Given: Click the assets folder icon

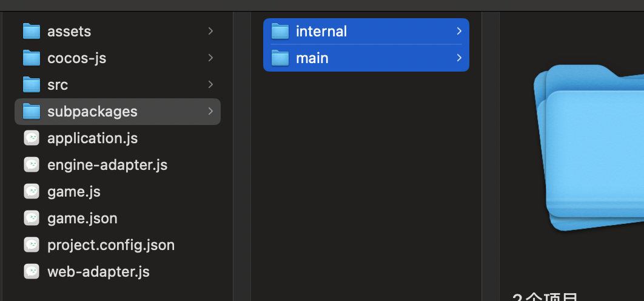Looking at the screenshot, I should [x=31, y=31].
